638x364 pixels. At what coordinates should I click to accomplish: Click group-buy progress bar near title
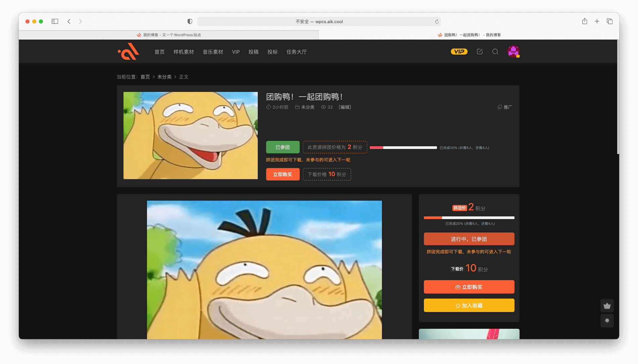[403, 148]
